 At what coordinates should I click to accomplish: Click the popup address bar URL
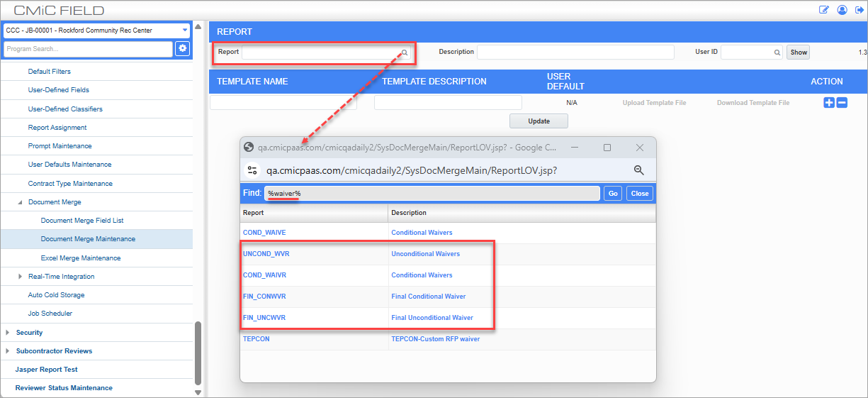(411, 171)
